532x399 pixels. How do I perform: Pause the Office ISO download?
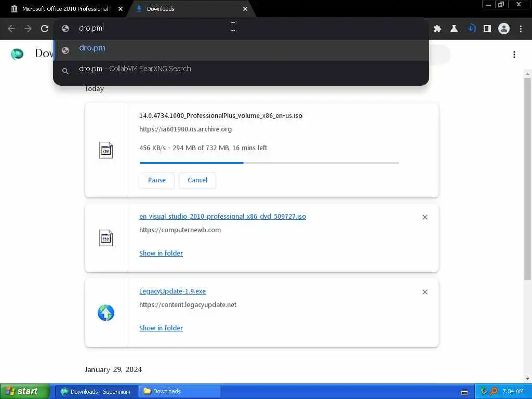click(157, 180)
